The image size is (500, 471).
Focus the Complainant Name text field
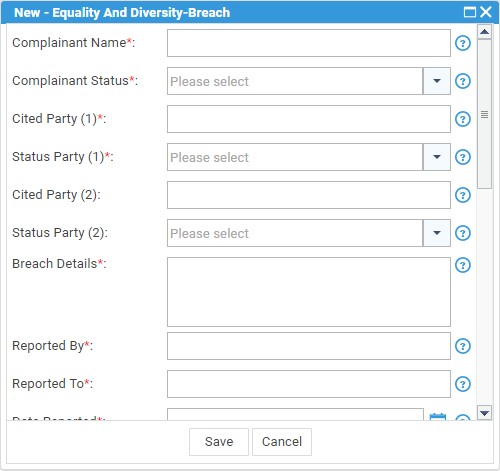tap(309, 43)
